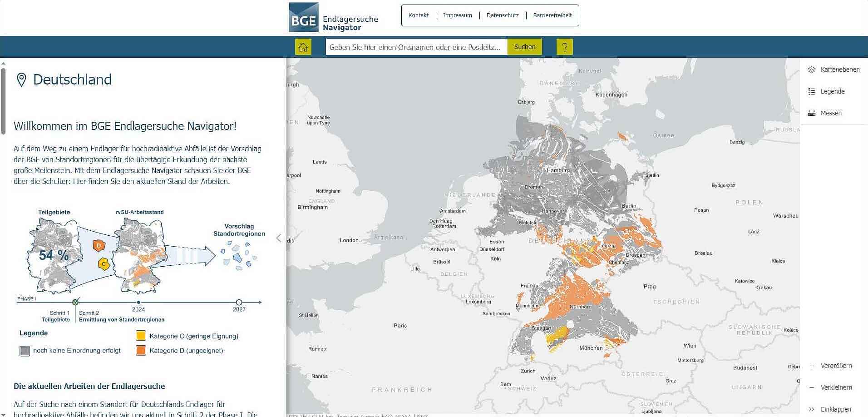Focus the place name search field

[x=416, y=47]
